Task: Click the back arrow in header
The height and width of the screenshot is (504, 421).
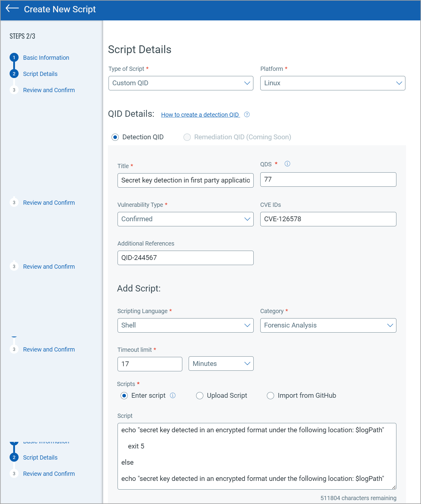Action: (12, 9)
